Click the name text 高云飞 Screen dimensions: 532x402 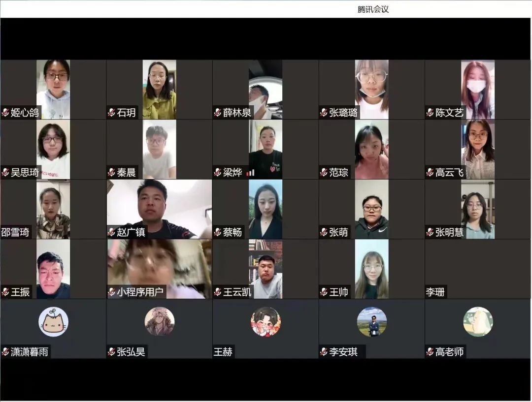click(x=450, y=173)
